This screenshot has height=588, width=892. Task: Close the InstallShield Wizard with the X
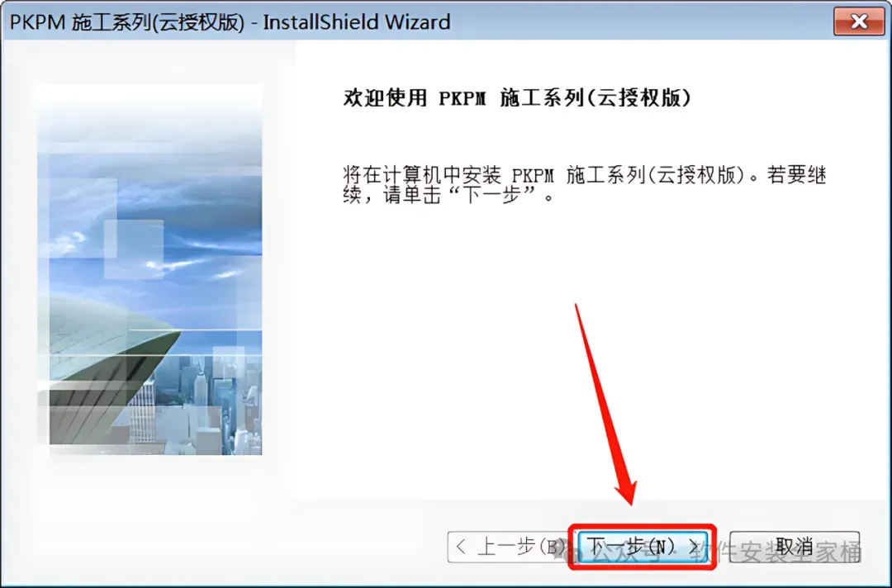click(859, 21)
